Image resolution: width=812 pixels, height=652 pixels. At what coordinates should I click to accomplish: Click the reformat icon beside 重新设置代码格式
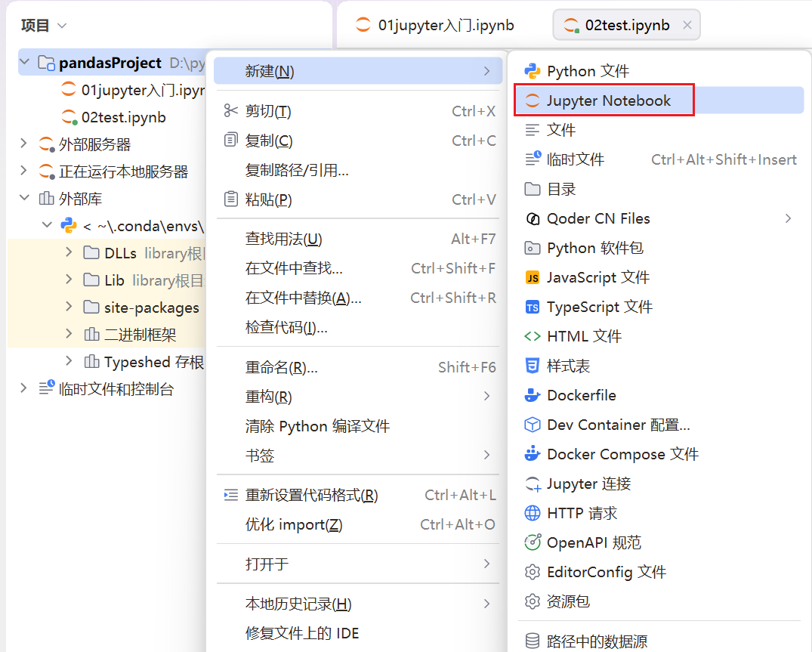coord(230,495)
